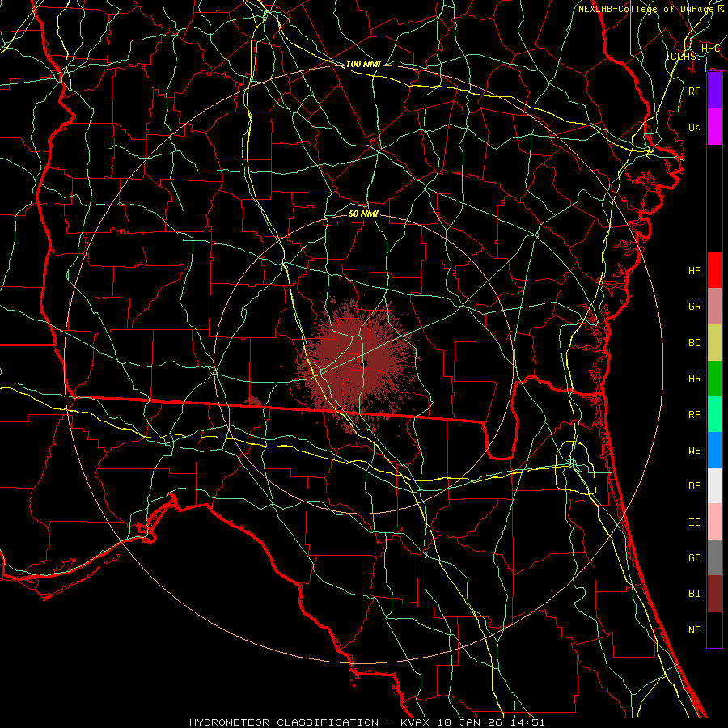Viewport: 728px width, 728px height.
Task: Click the [CLAS] units label
Action: click(x=684, y=56)
